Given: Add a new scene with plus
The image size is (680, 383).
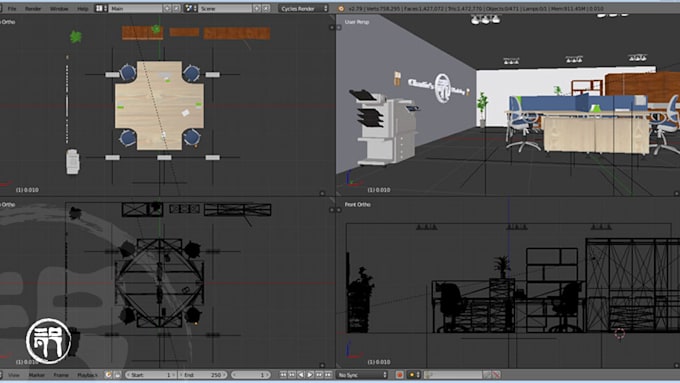Looking at the screenshot, I should pos(257,8).
